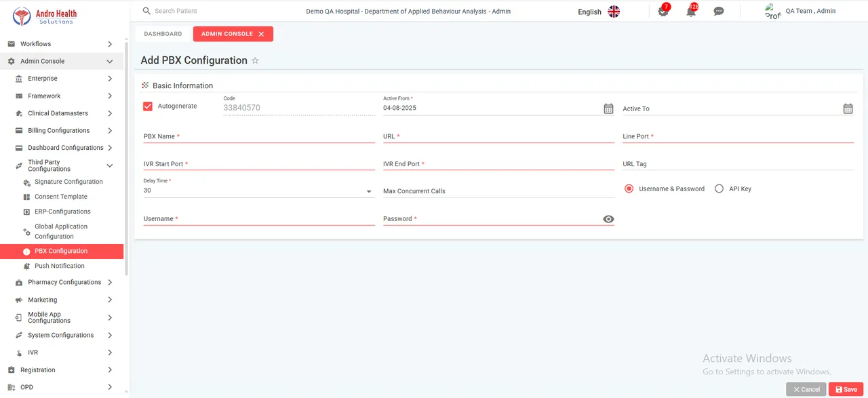Image resolution: width=868 pixels, height=398 pixels.
Task: Click the Enterprise building icon
Action: coord(18,79)
